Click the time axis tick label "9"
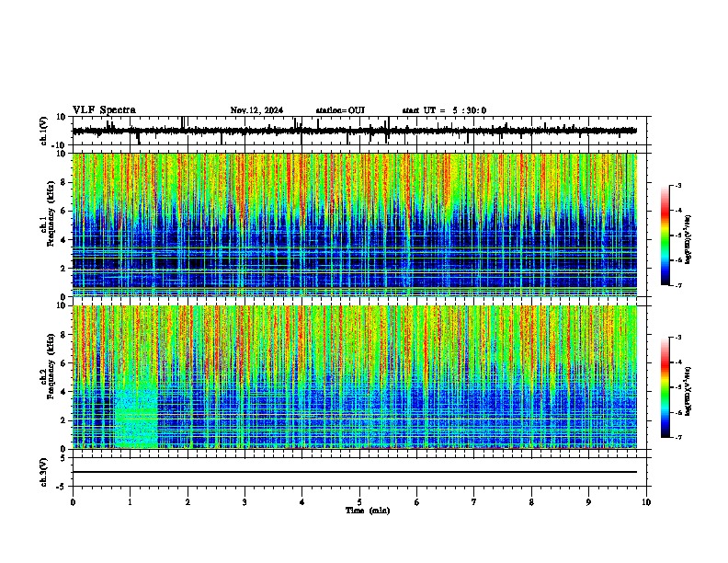The image size is (728, 563). click(589, 502)
